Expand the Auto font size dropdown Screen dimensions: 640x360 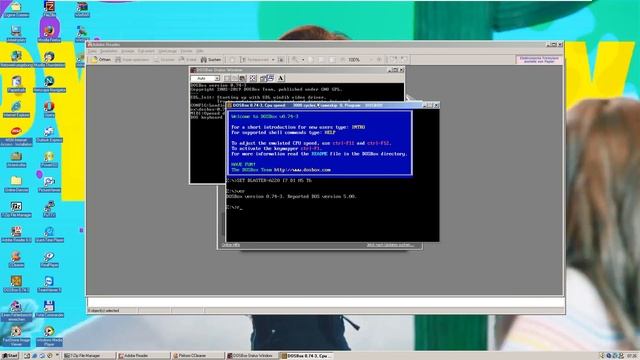(x=217, y=78)
